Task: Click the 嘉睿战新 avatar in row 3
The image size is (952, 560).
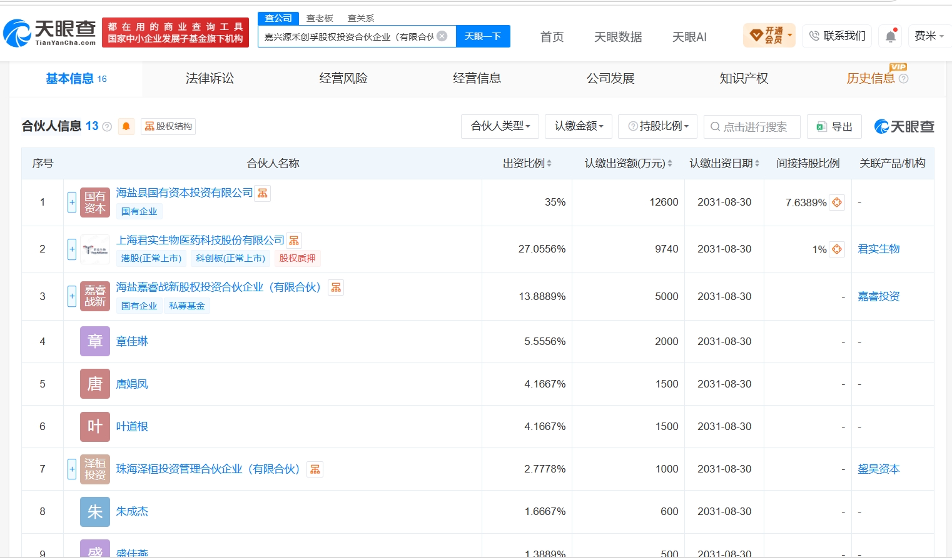Action: [95, 296]
